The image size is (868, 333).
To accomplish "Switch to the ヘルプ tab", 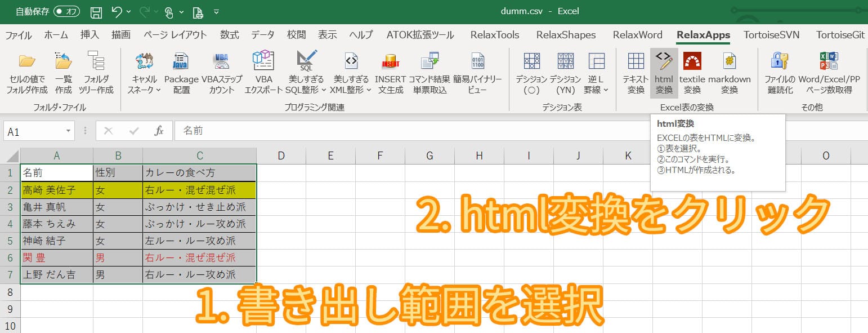I will click(x=361, y=35).
